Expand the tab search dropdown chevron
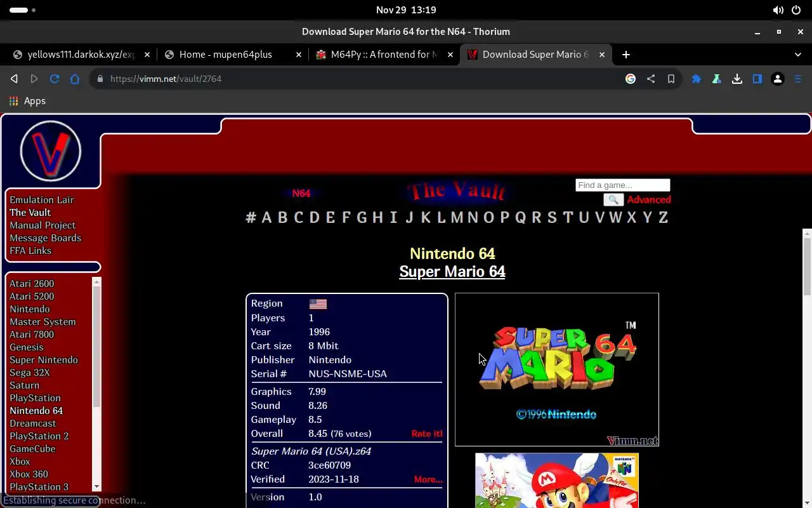812x508 pixels. (x=798, y=55)
